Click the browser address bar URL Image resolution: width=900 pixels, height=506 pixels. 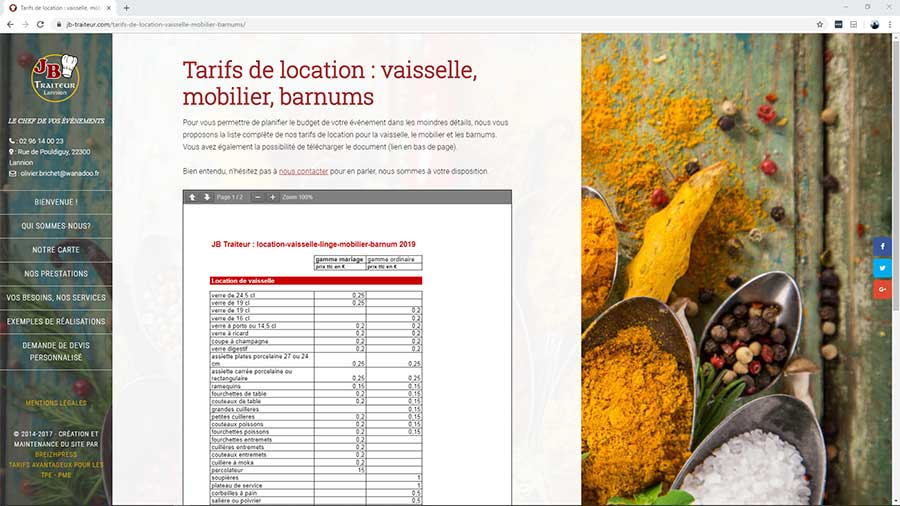point(156,25)
